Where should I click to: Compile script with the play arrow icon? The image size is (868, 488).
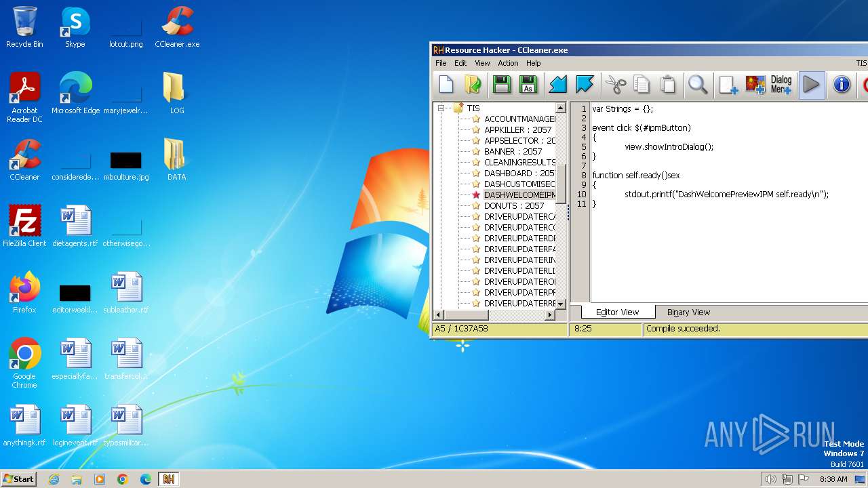[812, 85]
